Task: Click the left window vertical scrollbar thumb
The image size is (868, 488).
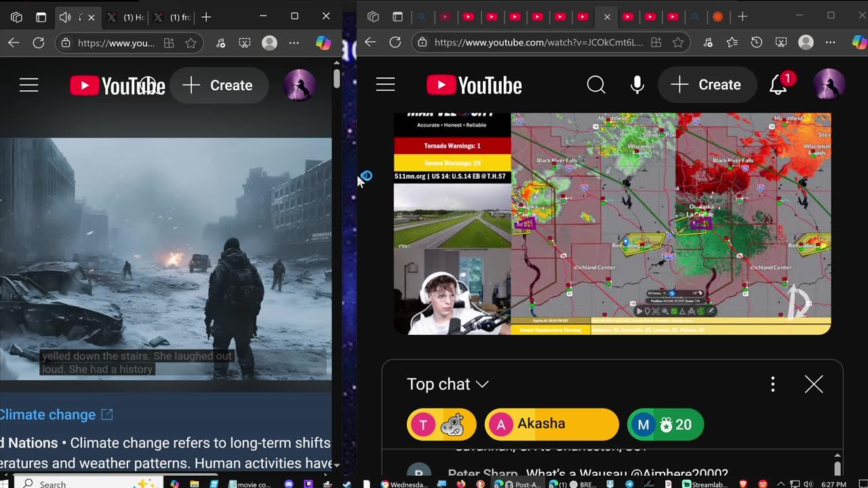Action: [x=336, y=78]
